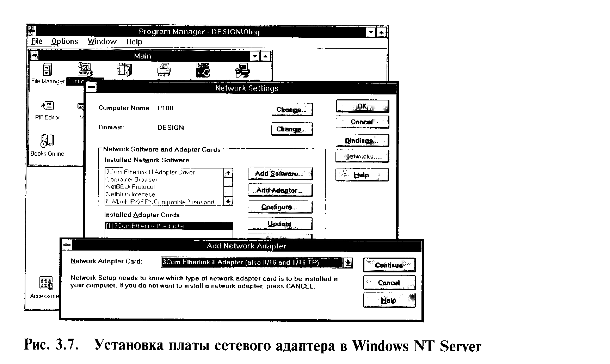The width and height of the screenshot is (610, 364).
Task: Open Bindings in Network Settings
Action: point(362,140)
